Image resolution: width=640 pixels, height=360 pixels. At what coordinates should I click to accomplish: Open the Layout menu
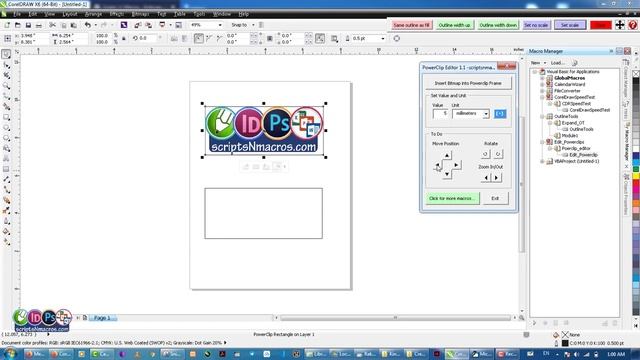[x=70, y=14]
